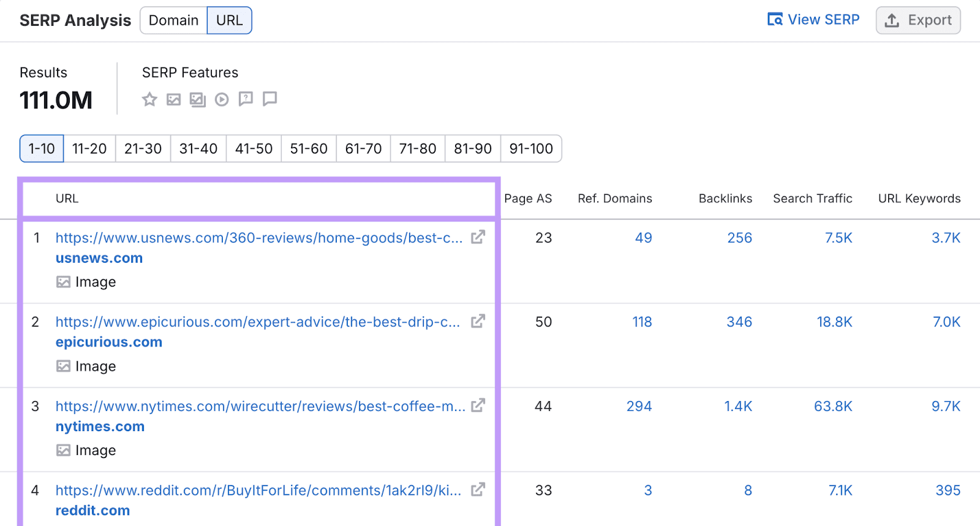
Task: Click View SERP link
Action: click(813, 20)
